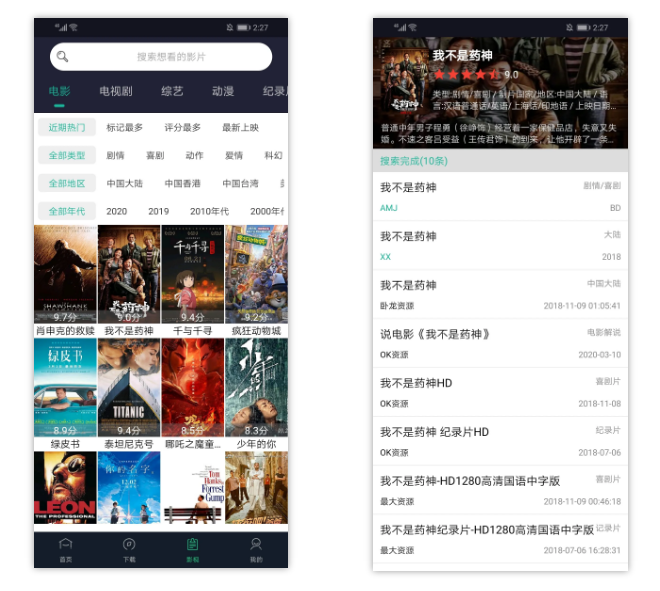Open 我不是药神 纪录片HD result

tap(500, 441)
